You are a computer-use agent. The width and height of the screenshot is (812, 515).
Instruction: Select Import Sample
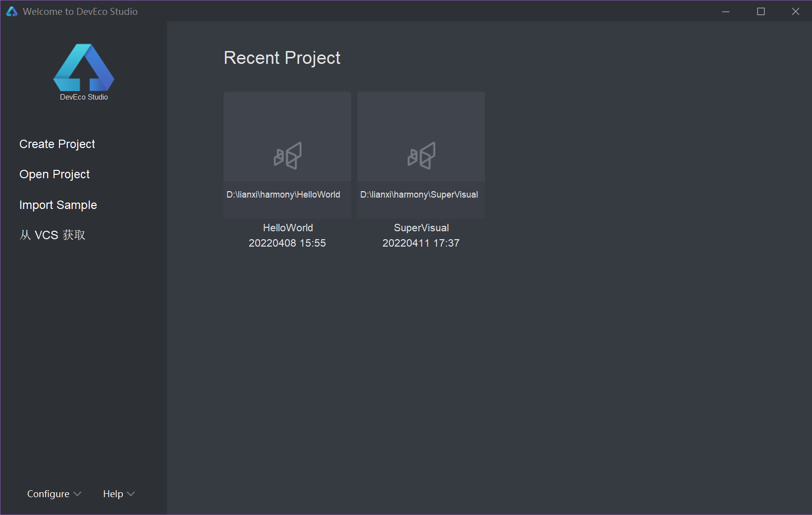point(58,205)
